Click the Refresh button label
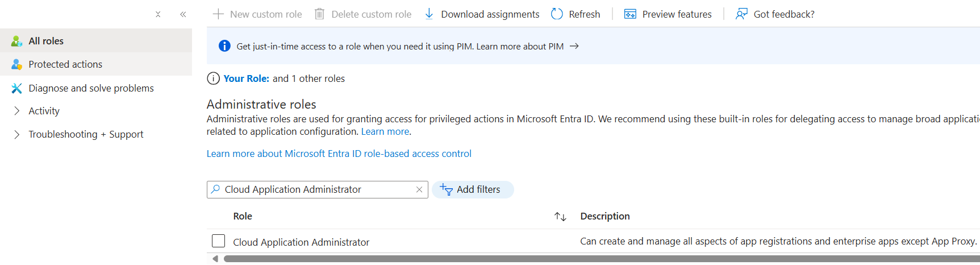Viewport: 980px width, 265px height. (x=585, y=14)
